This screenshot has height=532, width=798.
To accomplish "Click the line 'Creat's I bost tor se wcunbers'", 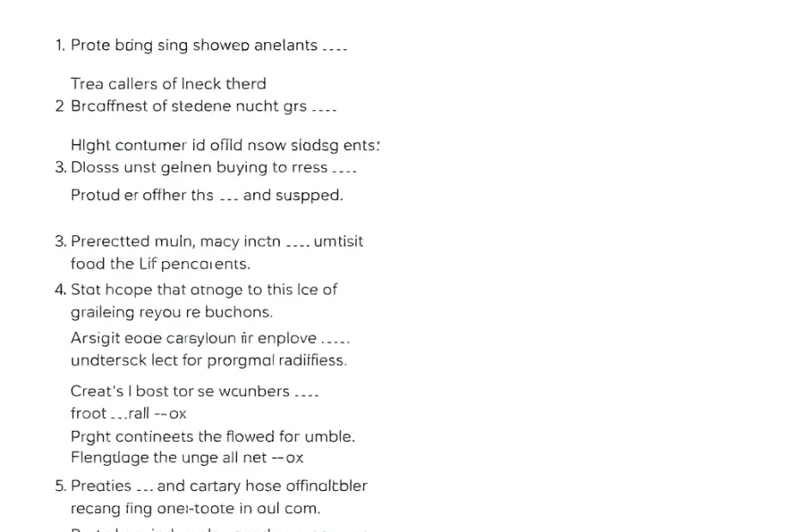I will pos(195,391).
